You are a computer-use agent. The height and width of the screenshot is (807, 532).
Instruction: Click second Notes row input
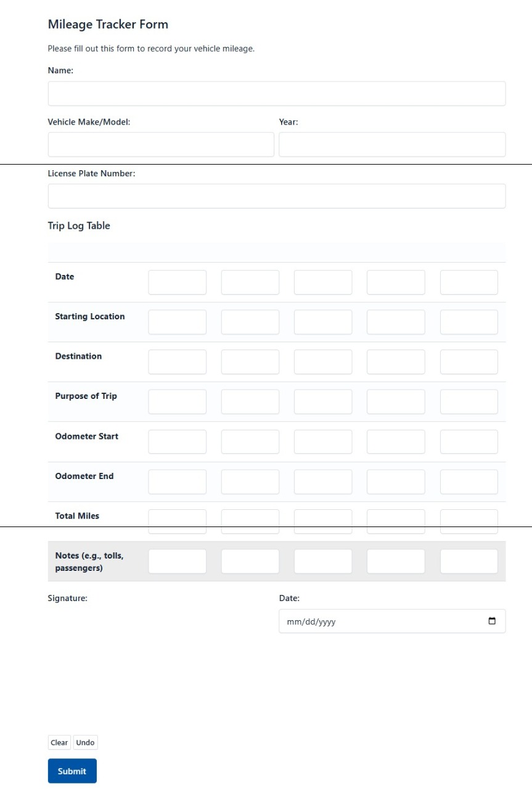click(250, 562)
